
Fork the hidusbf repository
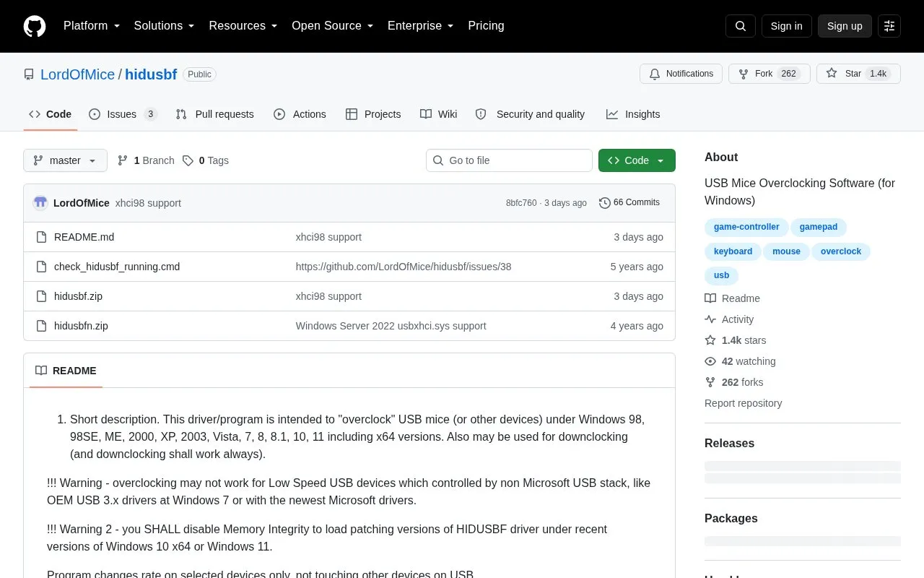[x=770, y=74]
